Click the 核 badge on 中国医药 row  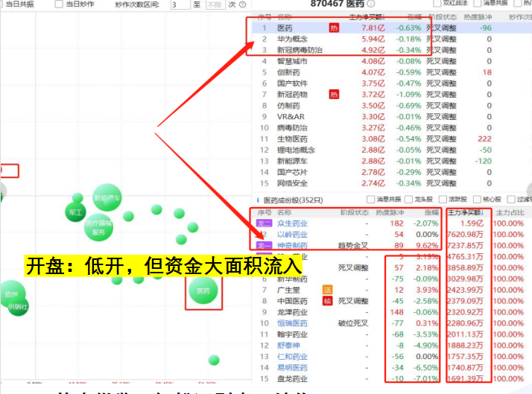[327, 301]
